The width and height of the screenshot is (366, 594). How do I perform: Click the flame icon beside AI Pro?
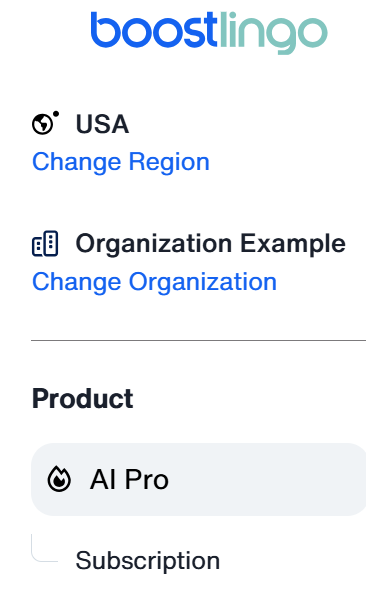point(59,479)
